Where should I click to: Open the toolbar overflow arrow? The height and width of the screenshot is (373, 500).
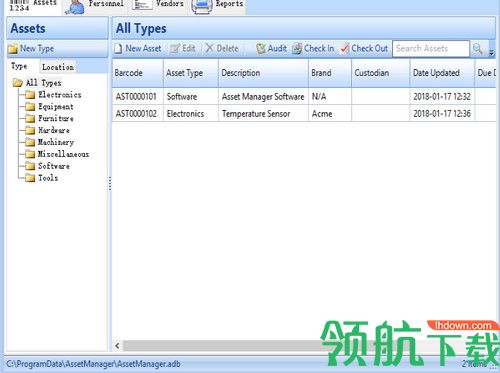click(492, 52)
